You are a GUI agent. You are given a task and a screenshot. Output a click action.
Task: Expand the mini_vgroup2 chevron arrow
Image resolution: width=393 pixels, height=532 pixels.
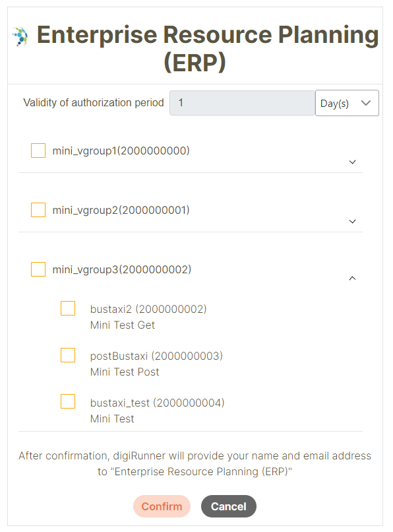tap(352, 221)
